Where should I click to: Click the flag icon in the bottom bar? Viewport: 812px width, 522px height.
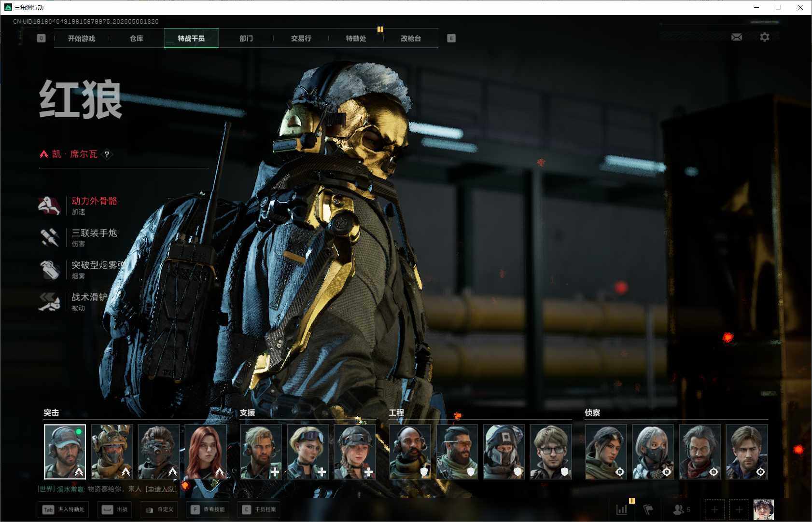point(648,509)
